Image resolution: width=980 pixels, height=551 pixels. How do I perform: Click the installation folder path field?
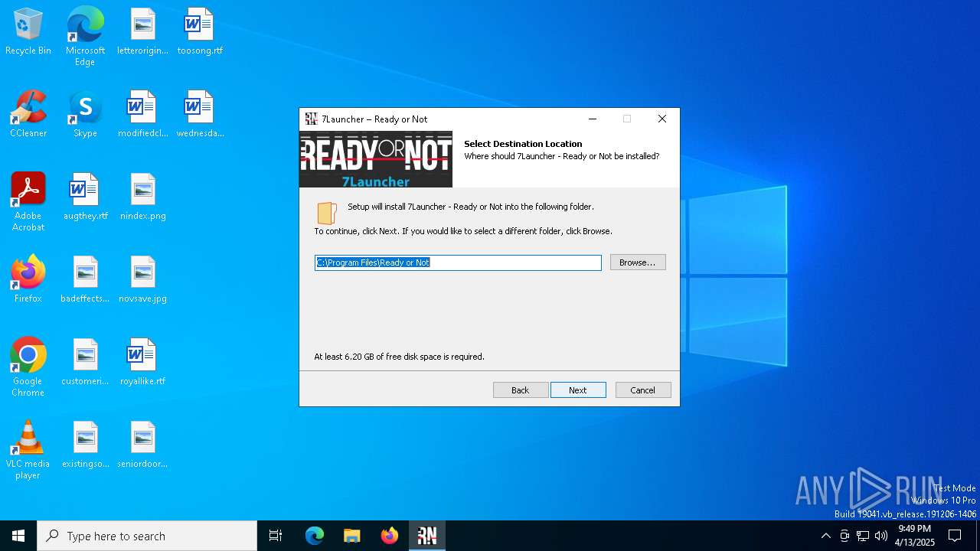pos(458,262)
